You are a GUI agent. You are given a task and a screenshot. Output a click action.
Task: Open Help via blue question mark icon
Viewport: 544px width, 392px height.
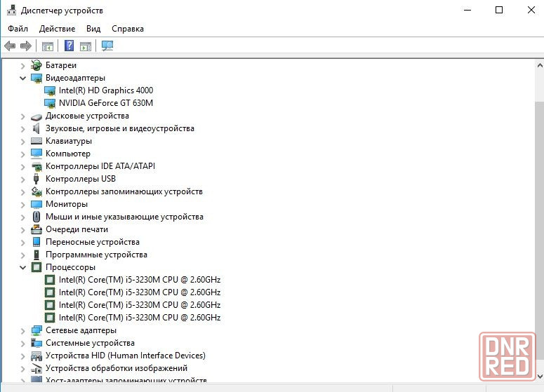click(69, 46)
